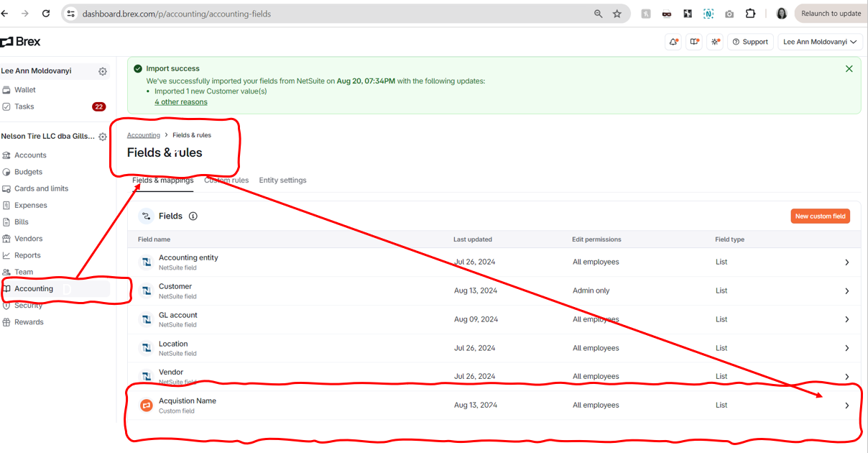This screenshot has height=453, width=868.
Task: Bookmark this page with the star icon
Action: coord(617,14)
